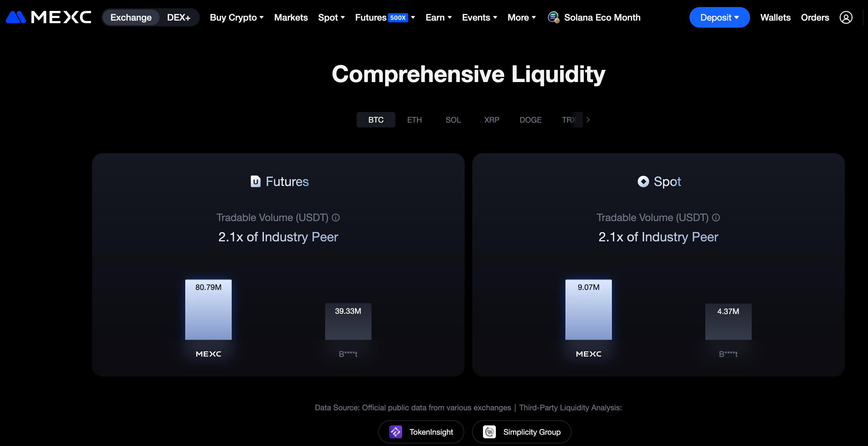Expand the Buy Crypto dropdown

click(236, 17)
